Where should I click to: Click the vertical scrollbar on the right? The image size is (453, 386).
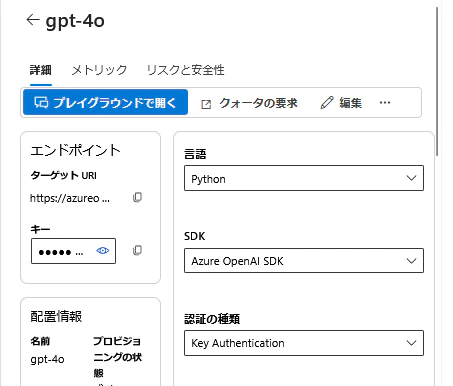click(437, 81)
